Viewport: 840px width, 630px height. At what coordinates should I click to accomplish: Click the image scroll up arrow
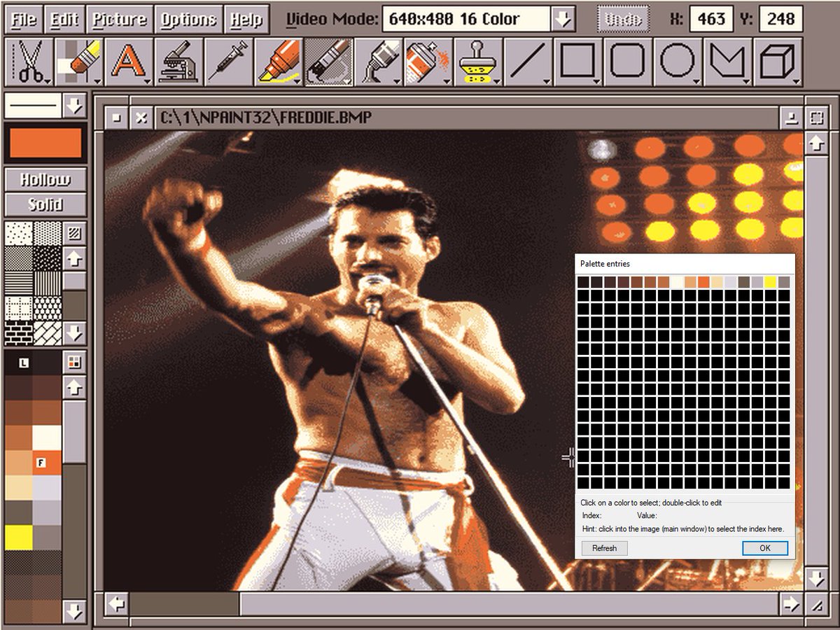point(815,143)
